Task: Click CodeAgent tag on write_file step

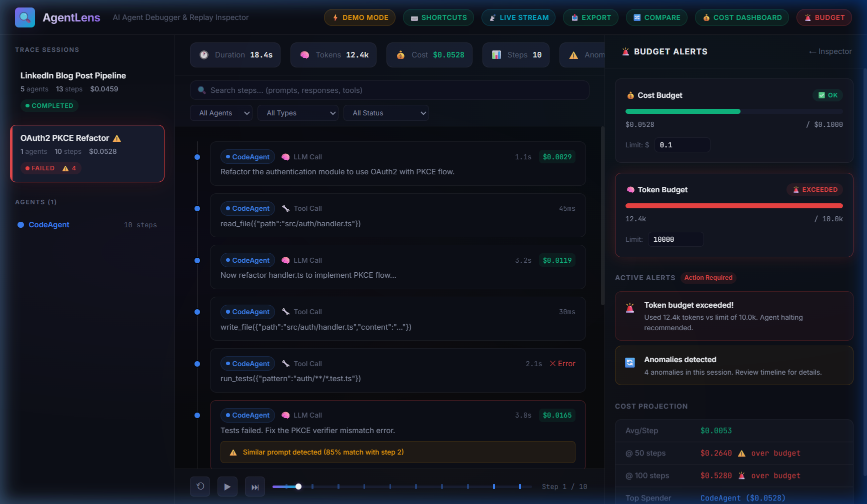Action: (247, 312)
